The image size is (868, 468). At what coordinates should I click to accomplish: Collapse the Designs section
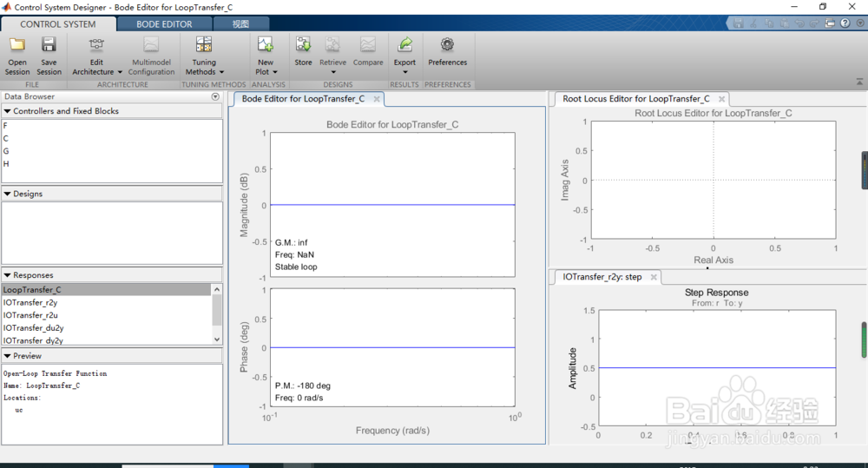(x=7, y=194)
